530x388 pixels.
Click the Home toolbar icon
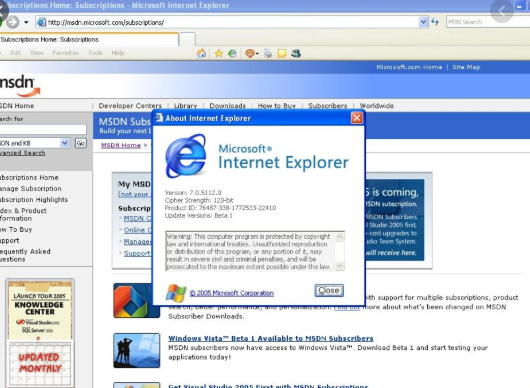tap(201, 53)
